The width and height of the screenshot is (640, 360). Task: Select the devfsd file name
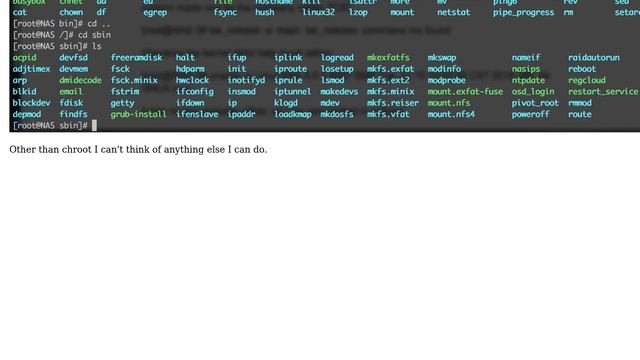[x=73, y=58]
